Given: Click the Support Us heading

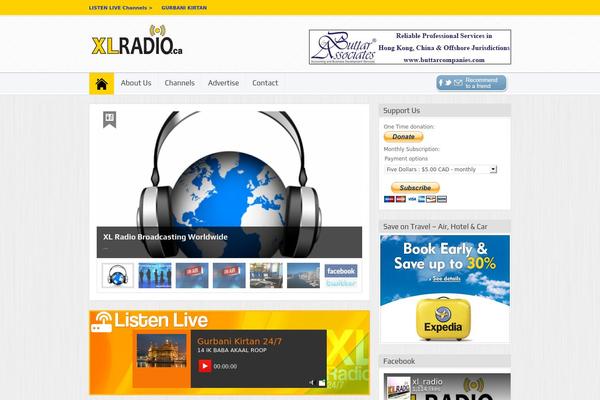Looking at the screenshot, I should 401,111.
